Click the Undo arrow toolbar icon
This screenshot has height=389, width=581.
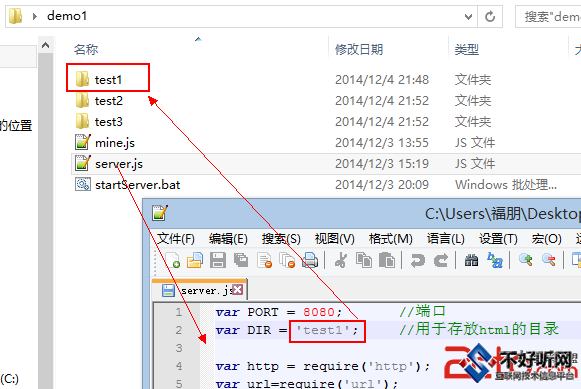[418, 260]
